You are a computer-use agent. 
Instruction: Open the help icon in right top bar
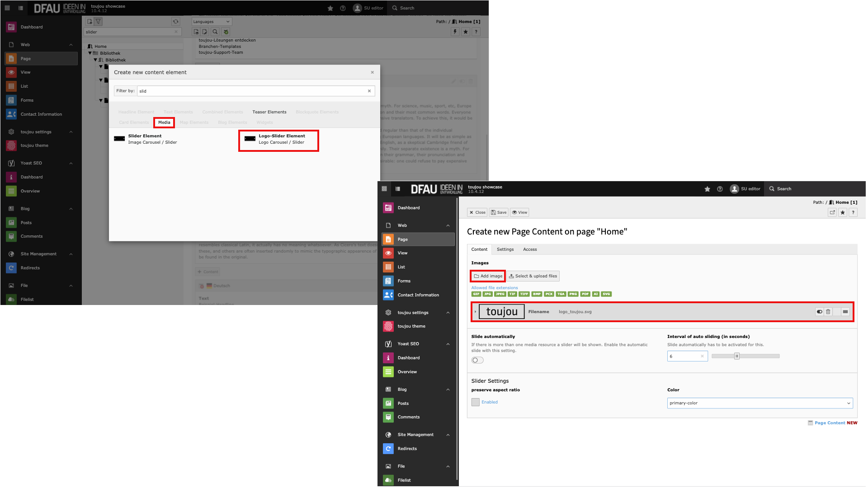click(x=720, y=189)
